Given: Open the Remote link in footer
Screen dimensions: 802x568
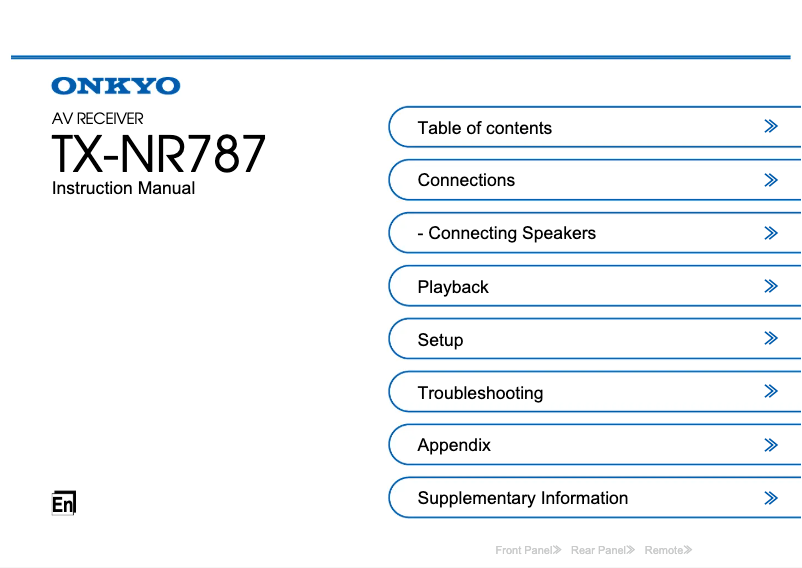Looking at the screenshot, I should pos(668,550).
